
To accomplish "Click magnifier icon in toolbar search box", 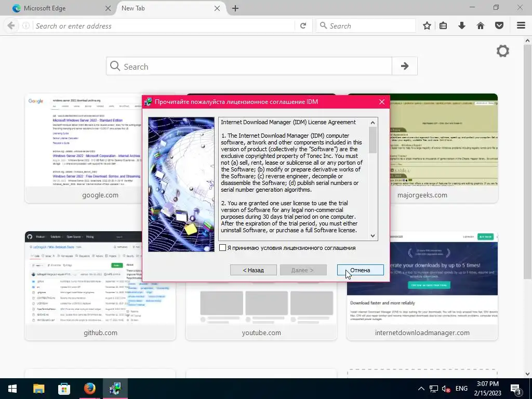I will [x=323, y=26].
